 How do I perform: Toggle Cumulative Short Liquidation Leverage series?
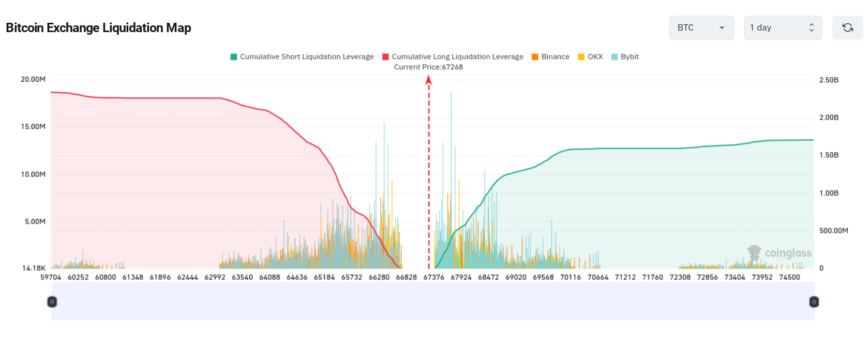click(x=302, y=57)
